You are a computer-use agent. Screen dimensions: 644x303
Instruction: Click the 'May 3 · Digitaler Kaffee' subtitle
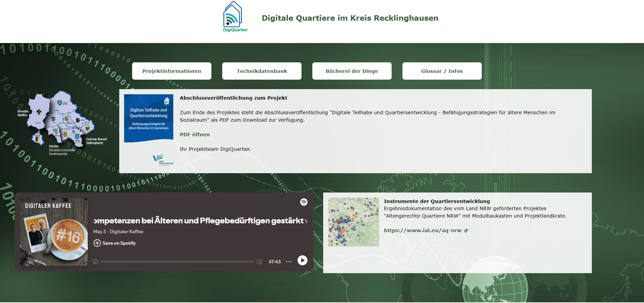118,231
